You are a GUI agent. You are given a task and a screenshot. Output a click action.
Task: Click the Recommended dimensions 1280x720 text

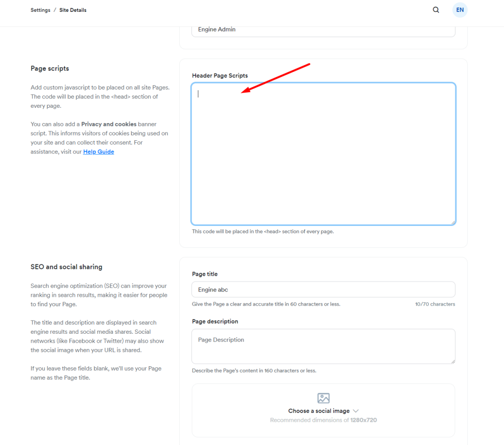323,420
